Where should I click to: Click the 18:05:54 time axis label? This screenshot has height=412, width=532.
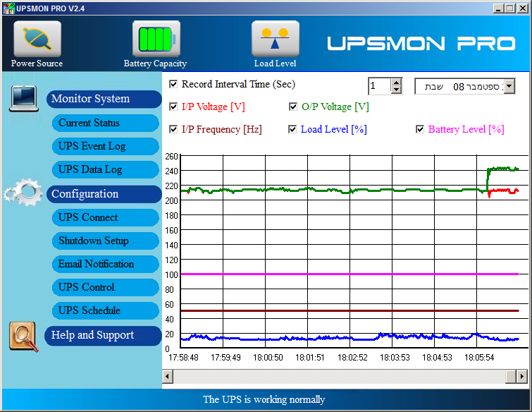tap(479, 358)
